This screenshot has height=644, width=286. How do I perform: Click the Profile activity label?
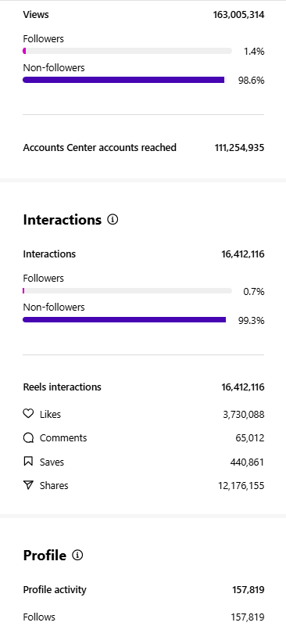[55, 590]
